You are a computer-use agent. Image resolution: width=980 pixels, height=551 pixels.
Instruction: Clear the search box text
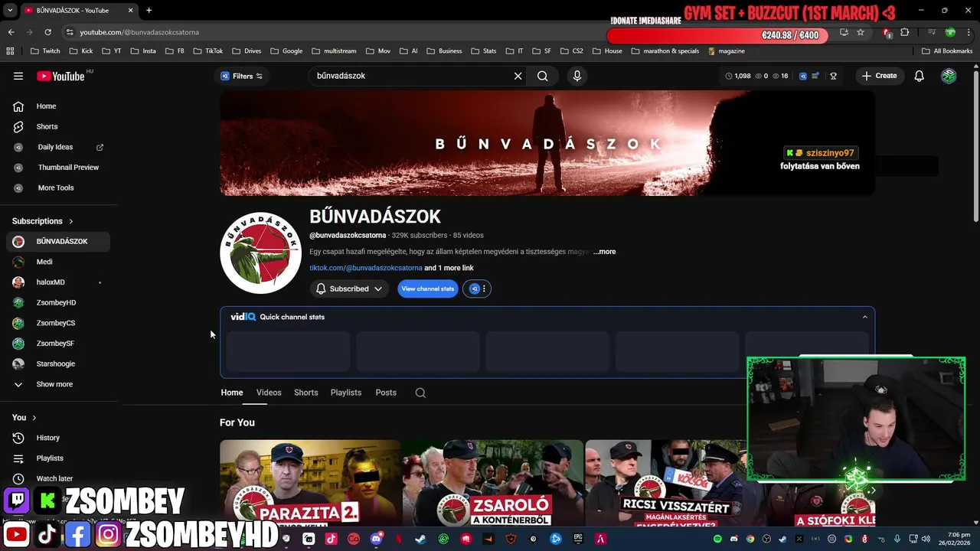pyautogui.click(x=518, y=76)
